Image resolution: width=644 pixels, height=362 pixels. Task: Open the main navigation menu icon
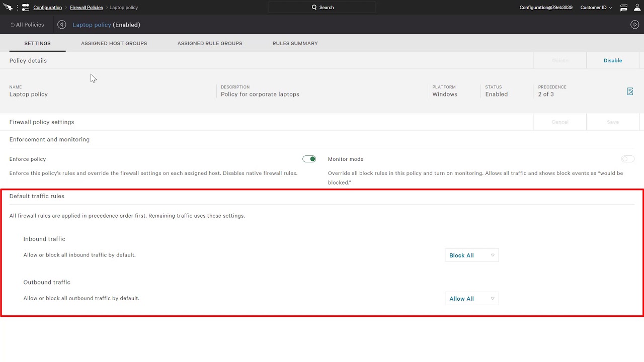pyautogui.click(x=25, y=8)
